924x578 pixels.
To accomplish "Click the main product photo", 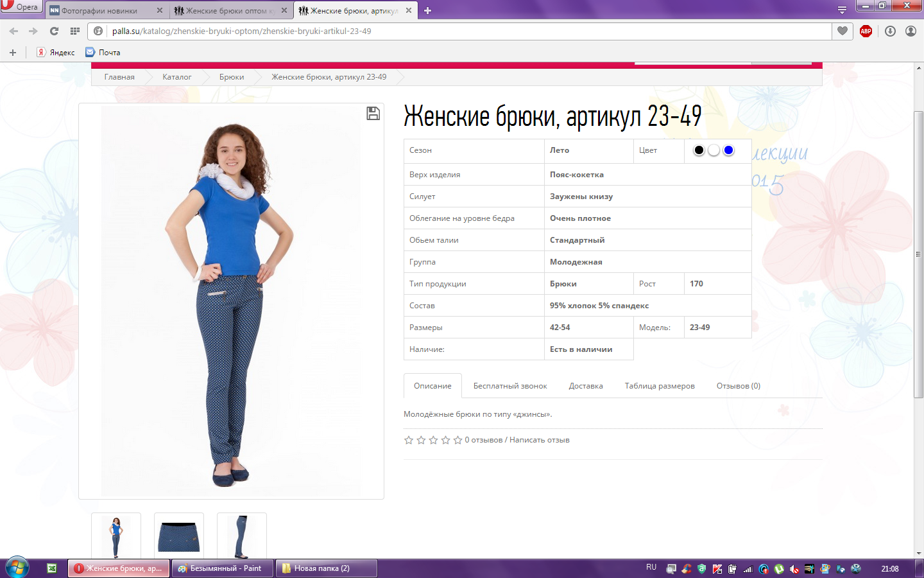I will 231,301.
